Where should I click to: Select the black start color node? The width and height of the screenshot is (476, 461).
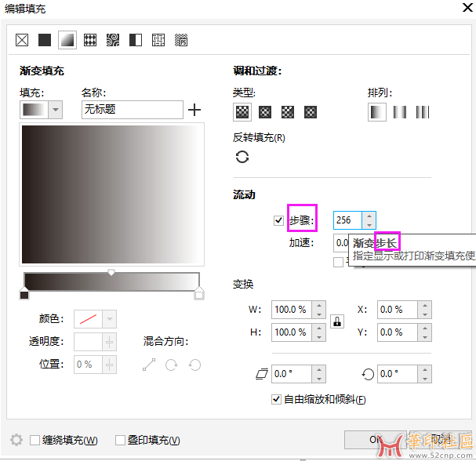24,294
